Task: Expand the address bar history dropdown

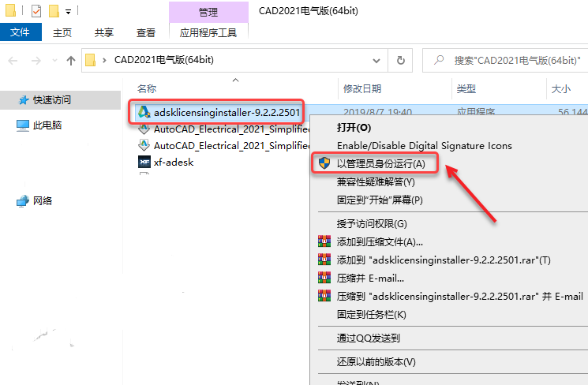Action: click(376, 61)
